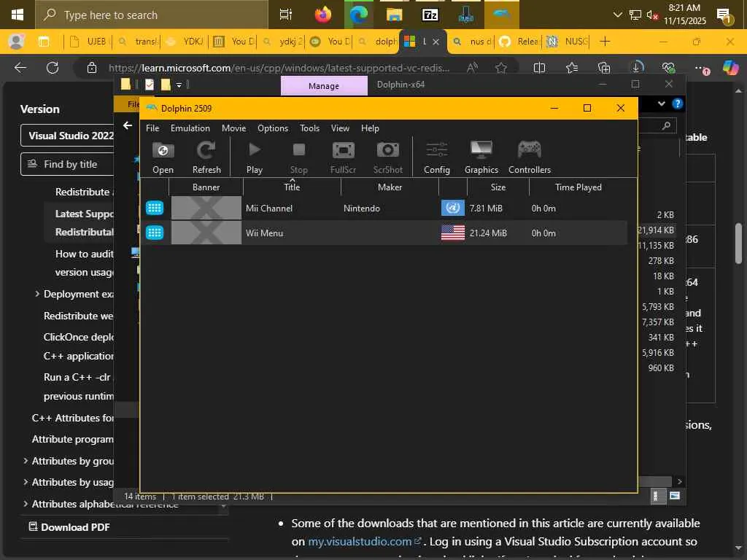
Task: Open a new Edge tab
Action: (x=605, y=42)
